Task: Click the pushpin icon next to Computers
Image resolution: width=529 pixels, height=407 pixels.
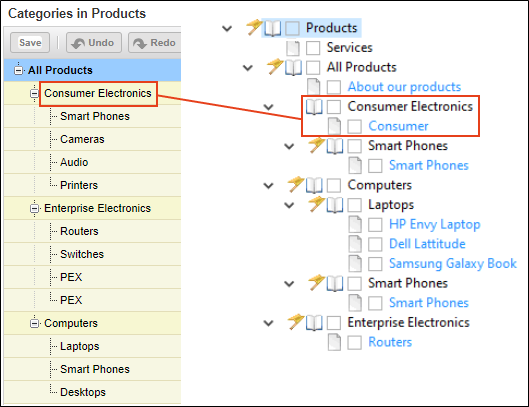Action: click(296, 184)
